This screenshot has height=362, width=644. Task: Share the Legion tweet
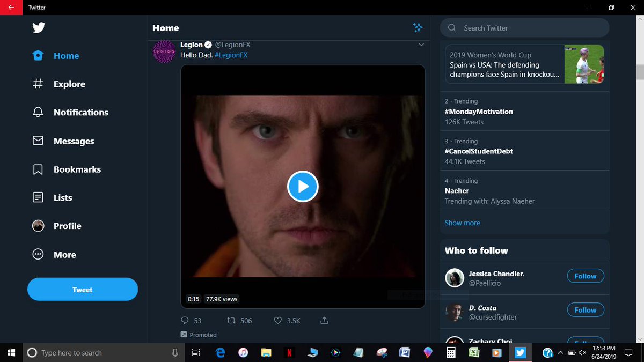tap(324, 320)
